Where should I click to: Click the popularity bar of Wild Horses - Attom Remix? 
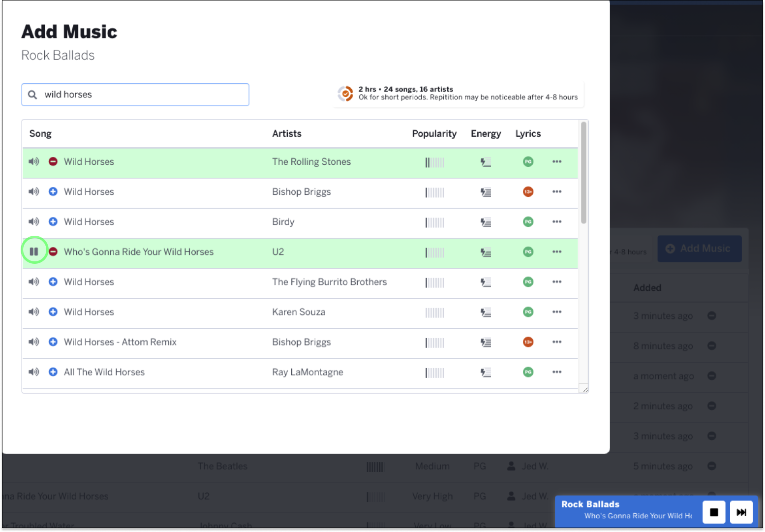click(435, 343)
